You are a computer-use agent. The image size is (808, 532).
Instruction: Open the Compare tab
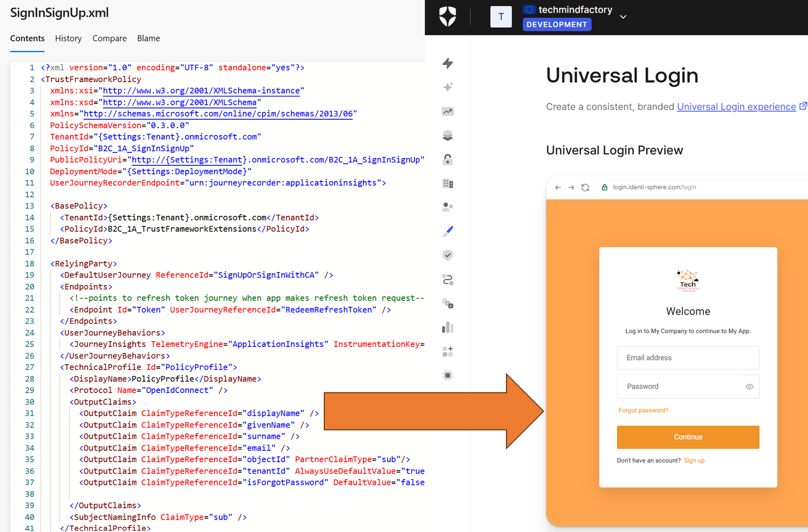pyautogui.click(x=109, y=39)
